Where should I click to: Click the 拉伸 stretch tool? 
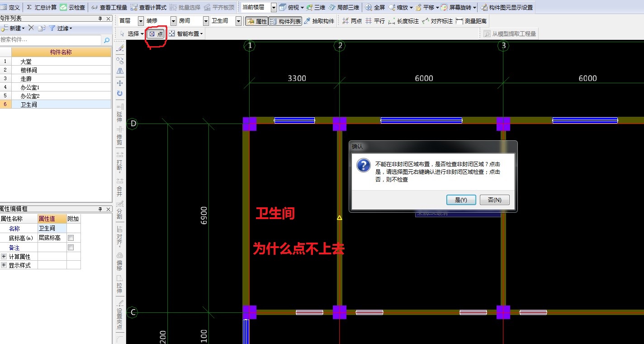coord(120,284)
